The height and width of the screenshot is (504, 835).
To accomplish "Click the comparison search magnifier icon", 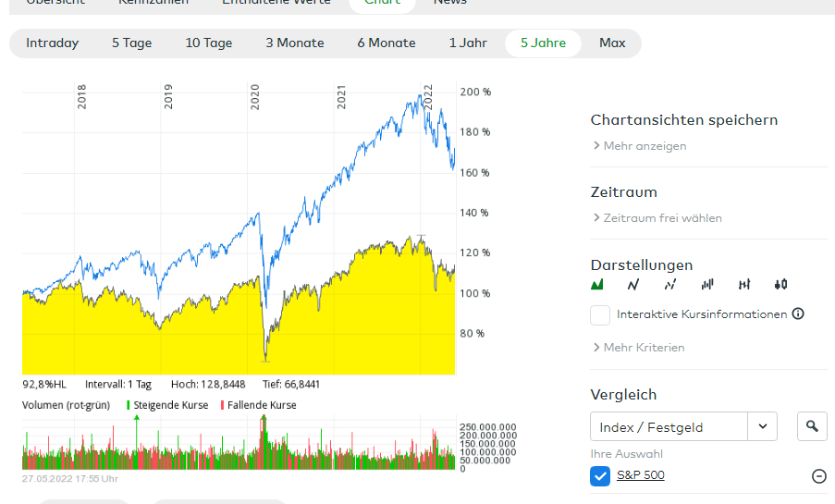I will pos(812,426).
